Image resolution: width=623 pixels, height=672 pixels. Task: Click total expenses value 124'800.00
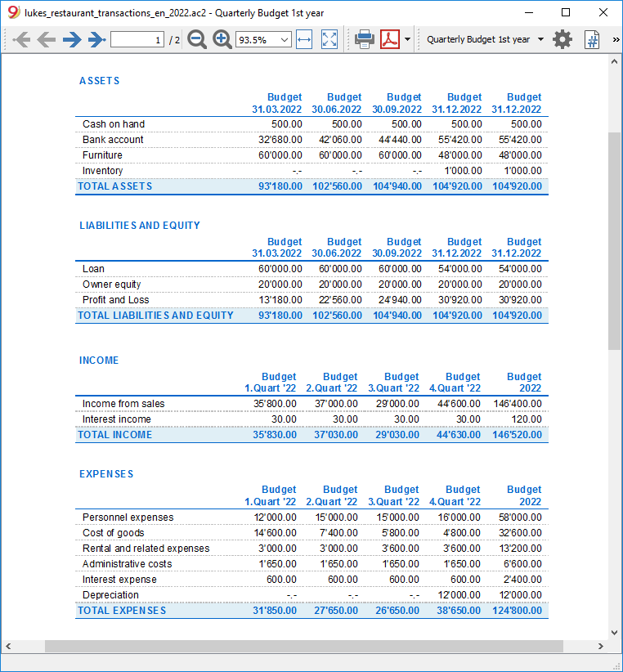click(518, 611)
